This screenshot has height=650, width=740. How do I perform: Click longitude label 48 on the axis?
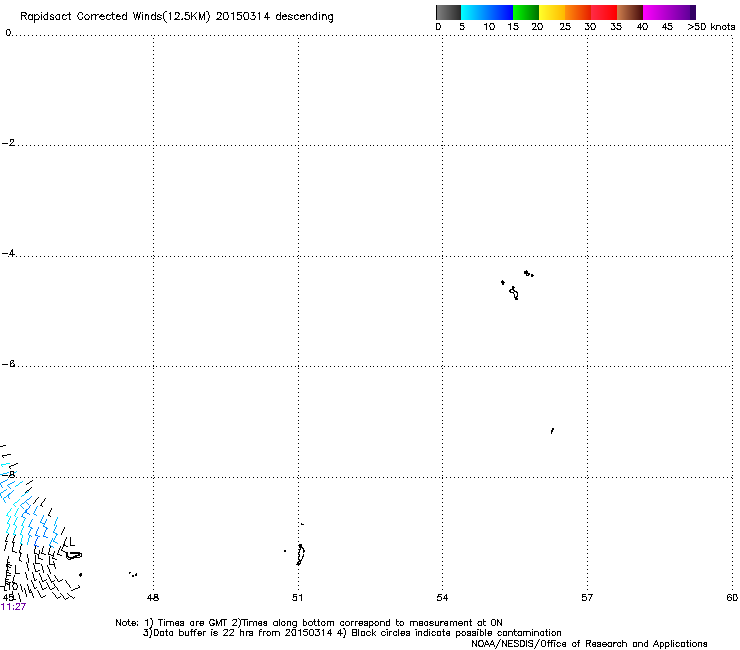tap(153, 598)
